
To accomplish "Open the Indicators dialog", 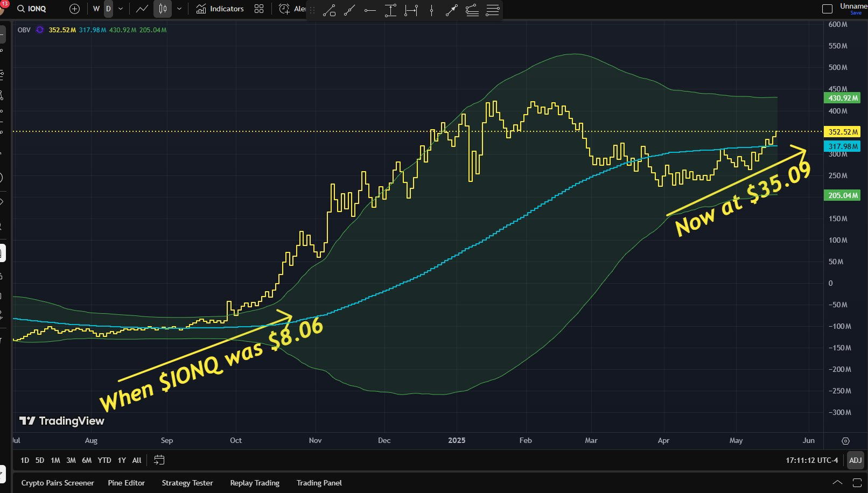I will pos(220,9).
